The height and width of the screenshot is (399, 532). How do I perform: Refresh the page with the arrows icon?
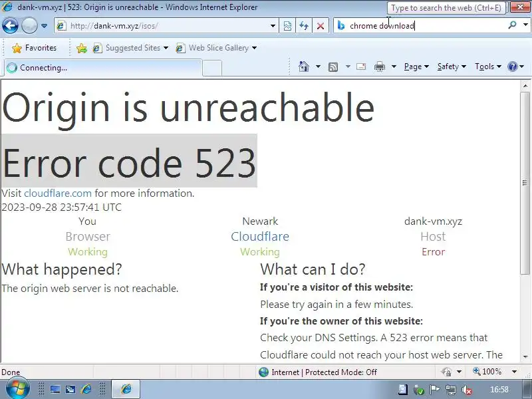point(304,26)
